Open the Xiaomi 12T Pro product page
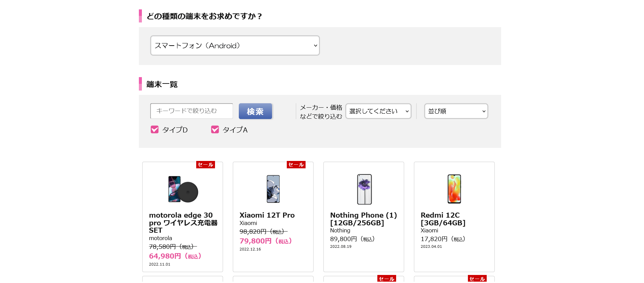The width and height of the screenshot is (644, 283). [267, 215]
